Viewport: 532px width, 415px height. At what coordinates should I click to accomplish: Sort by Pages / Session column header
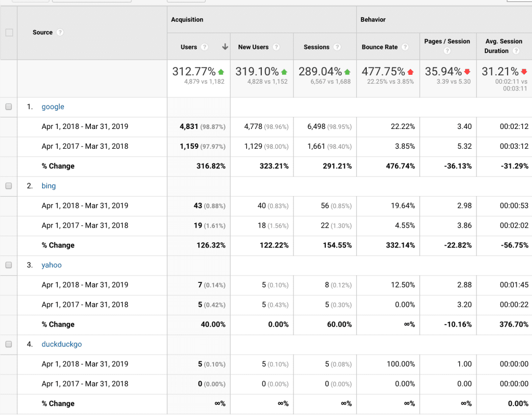[447, 41]
